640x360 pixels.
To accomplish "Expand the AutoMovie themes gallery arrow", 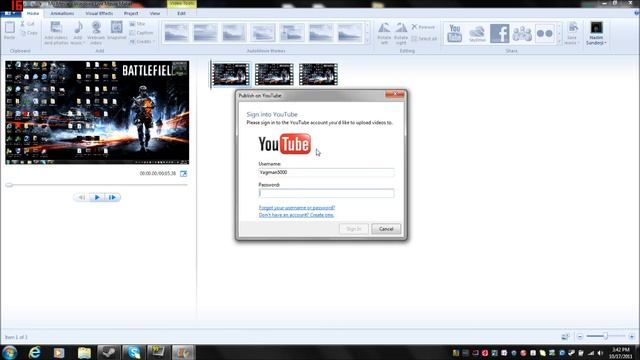I will (x=367, y=41).
